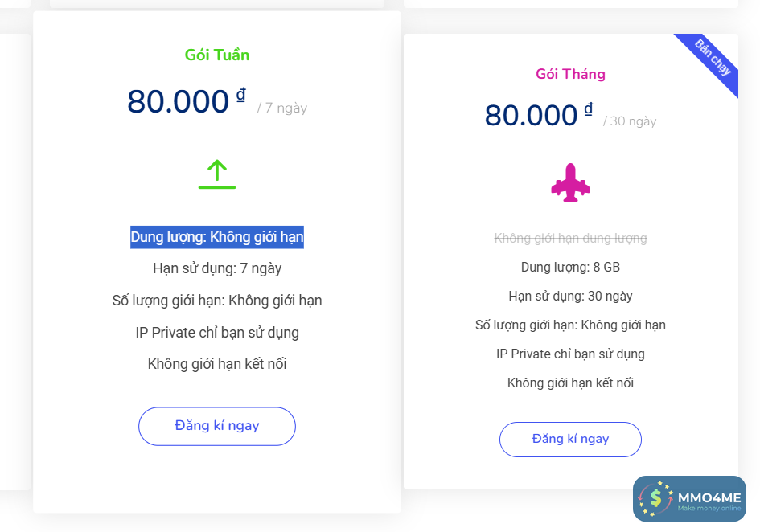This screenshot has height=532, width=760.
Task: Click the 80.000 price in Gói Tháng
Action: (x=531, y=116)
